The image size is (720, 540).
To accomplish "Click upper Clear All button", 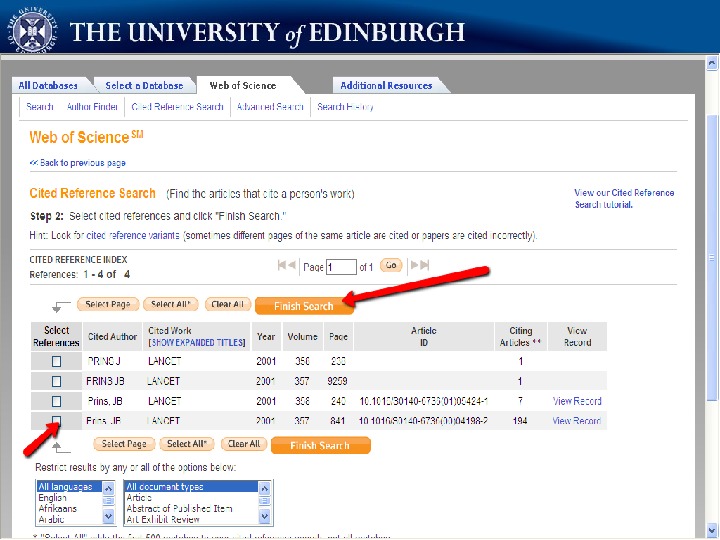I will tap(227, 304).
